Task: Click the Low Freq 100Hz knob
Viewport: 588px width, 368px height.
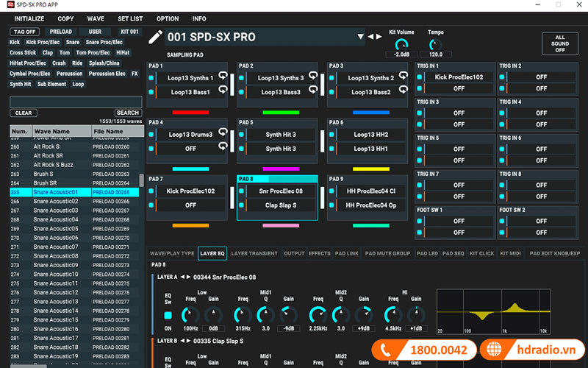Action: (x=190, y=315)
